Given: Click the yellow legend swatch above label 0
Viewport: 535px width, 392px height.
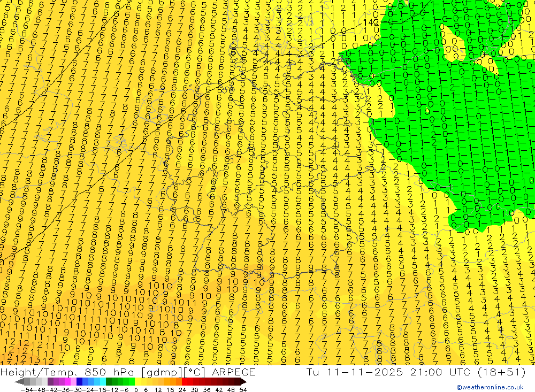Looking at the screenshot, I should (138, 381).
